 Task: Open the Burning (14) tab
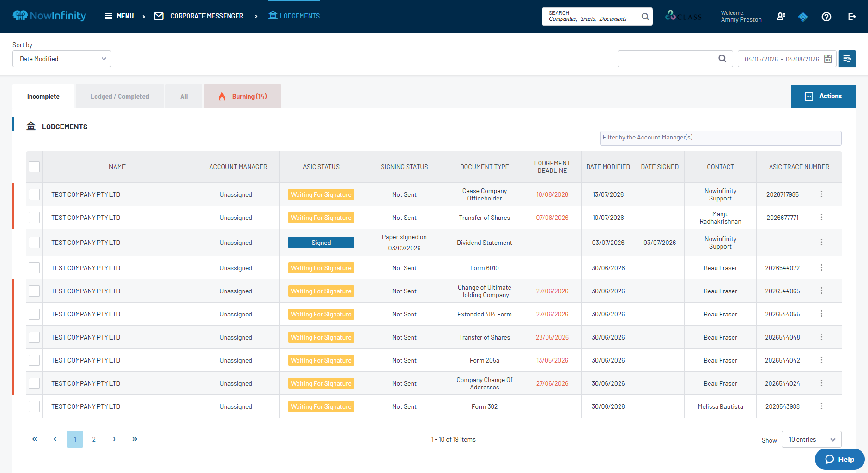click(243, 96)
